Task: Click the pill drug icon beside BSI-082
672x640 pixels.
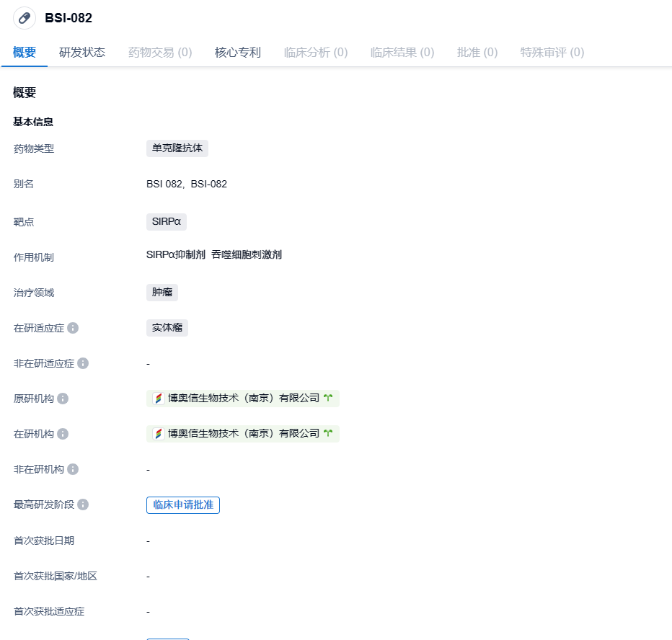Action: pos(25,18)
